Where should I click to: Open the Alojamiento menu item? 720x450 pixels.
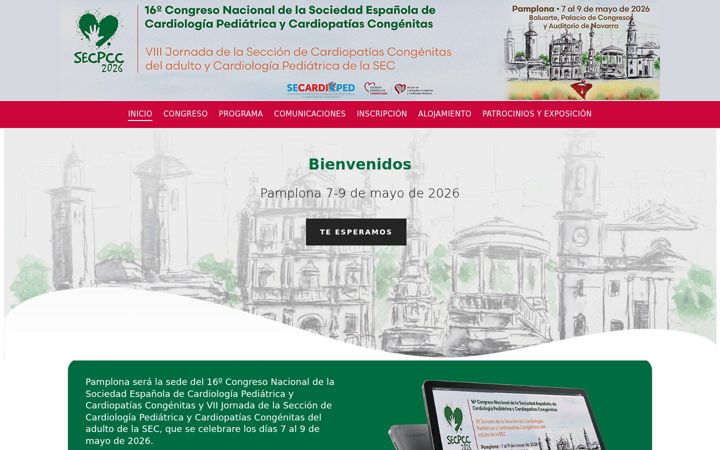pyautogui.click(x=444, y=113)
